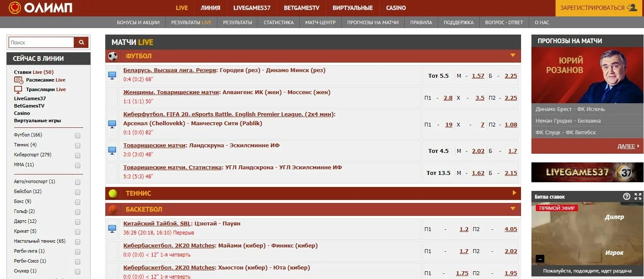
Task: Open Беларусь. Высшая лига. Резерв link
Action: pos(170,70)
